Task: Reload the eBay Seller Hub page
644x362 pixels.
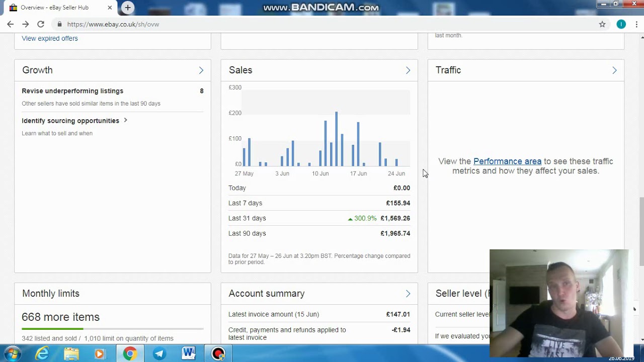Action: click(41, 24)
